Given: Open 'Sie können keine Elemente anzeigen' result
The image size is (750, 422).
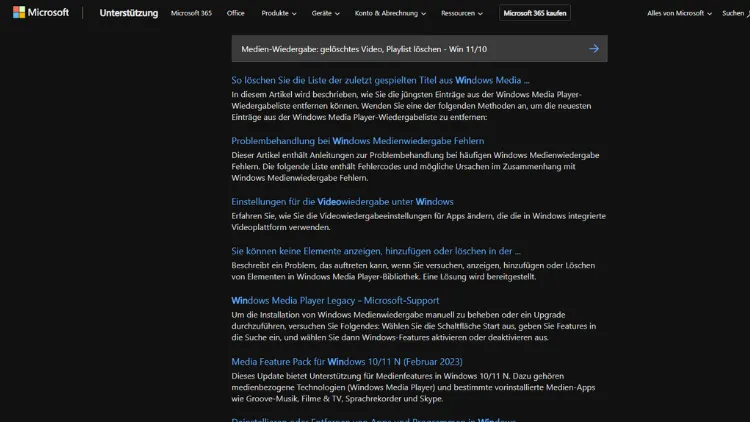Looking at the screenshot, I should 376,251.
